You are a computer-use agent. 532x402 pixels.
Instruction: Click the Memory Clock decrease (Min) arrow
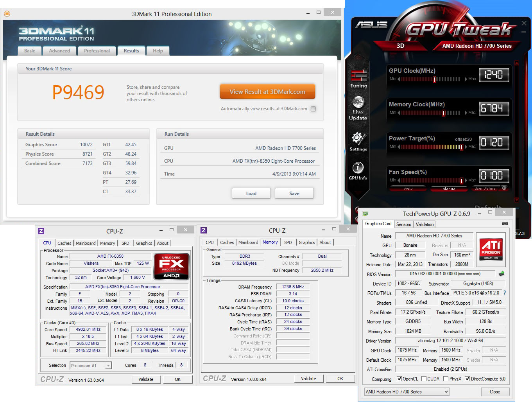click(399, 113)
